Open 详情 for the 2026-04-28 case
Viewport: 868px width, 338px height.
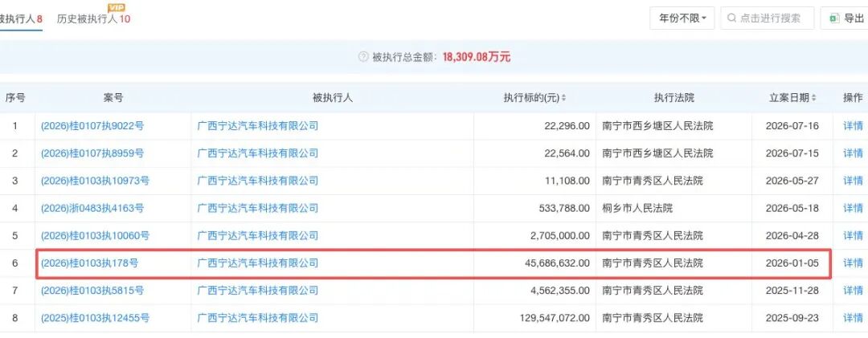tap(853, 236)
